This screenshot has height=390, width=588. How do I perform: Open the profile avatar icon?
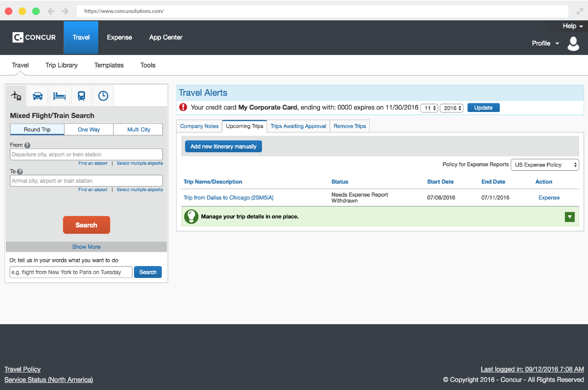point(573,43)
